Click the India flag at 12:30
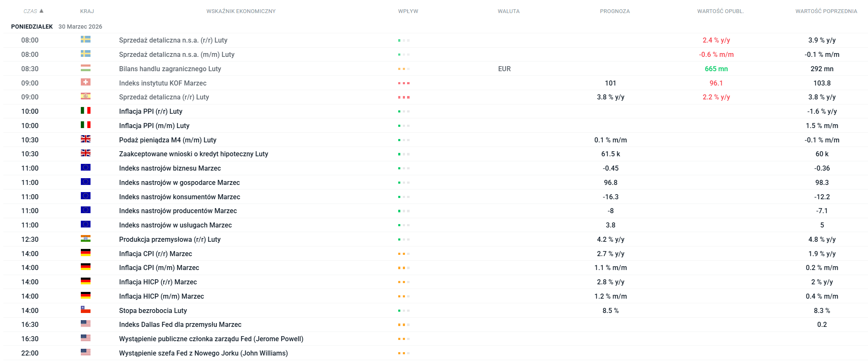This screenshot has height=361, width=868. tap(85, 239)
